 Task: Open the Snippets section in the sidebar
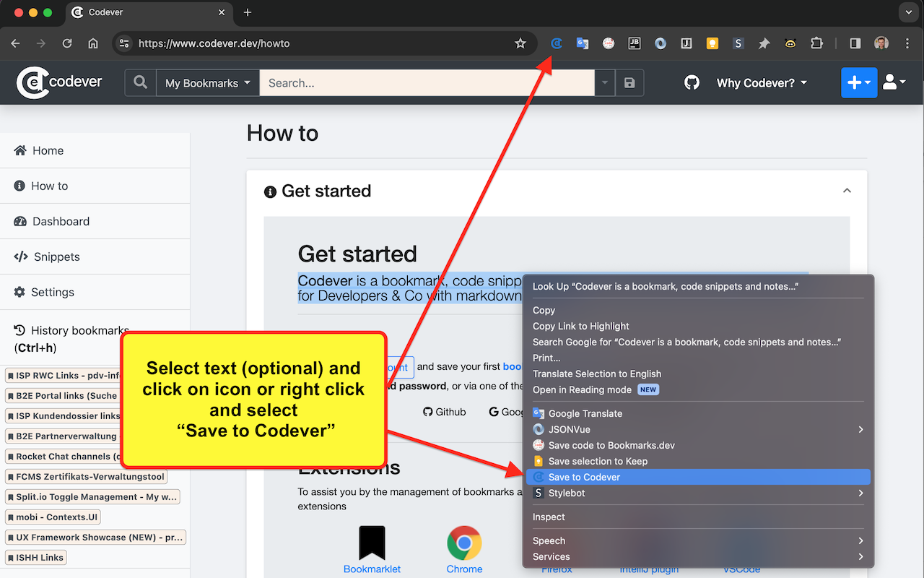tap(54, 256)
